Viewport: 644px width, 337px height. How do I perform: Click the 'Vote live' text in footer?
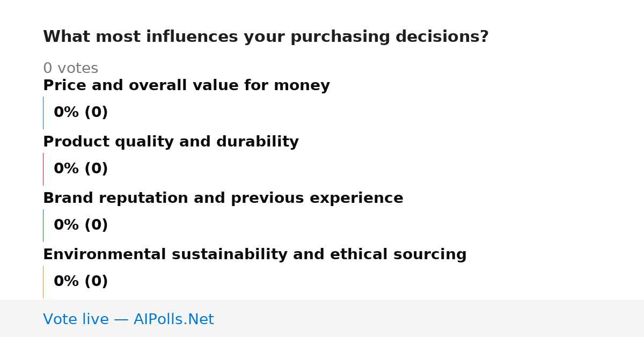click(x=76, y=320)
